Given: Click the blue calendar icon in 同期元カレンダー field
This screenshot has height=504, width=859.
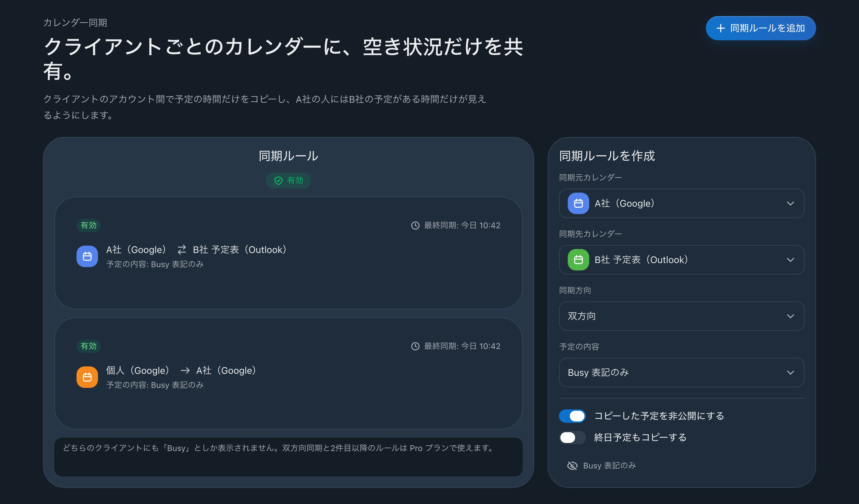Looking at the screenshot, I should pos(578,203).
